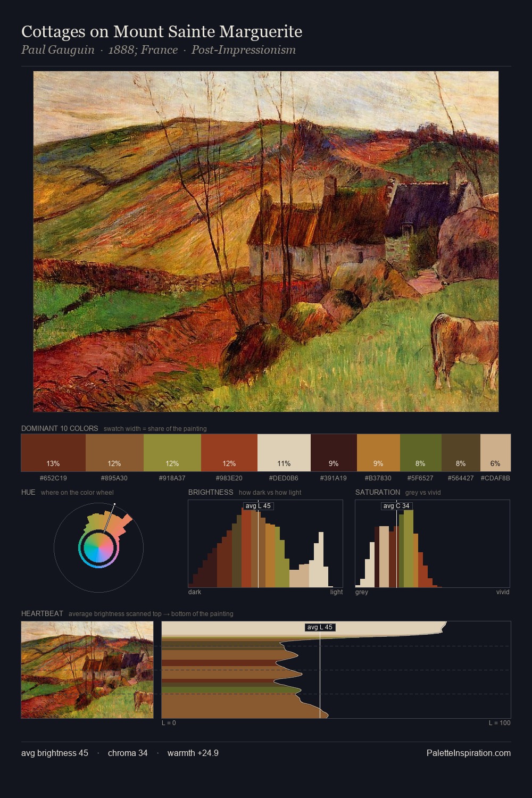Screen dimensions: 532x798
Task: Click the artist name Paul Gauguin
Action: (57, 50)
